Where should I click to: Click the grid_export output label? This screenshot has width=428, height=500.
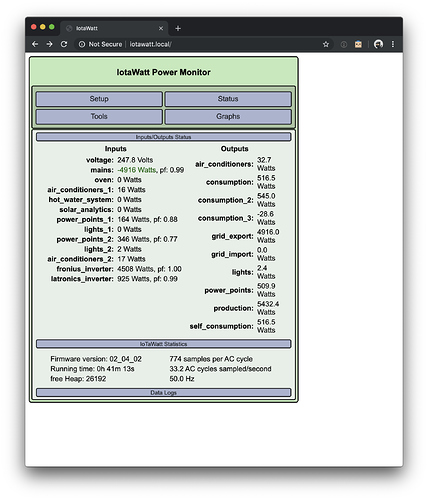[232, 236]
